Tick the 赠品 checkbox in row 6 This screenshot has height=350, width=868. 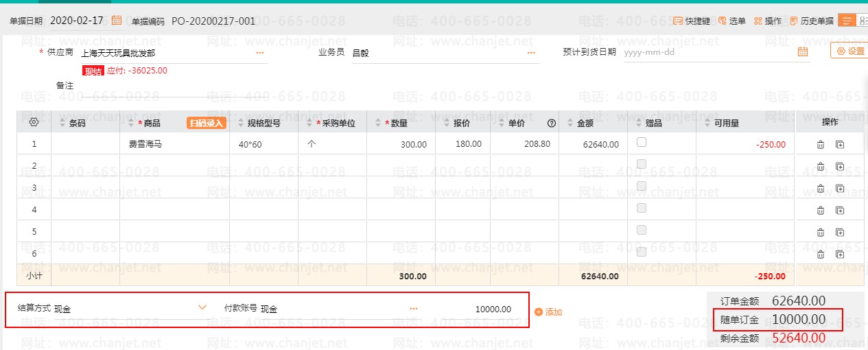642,252
